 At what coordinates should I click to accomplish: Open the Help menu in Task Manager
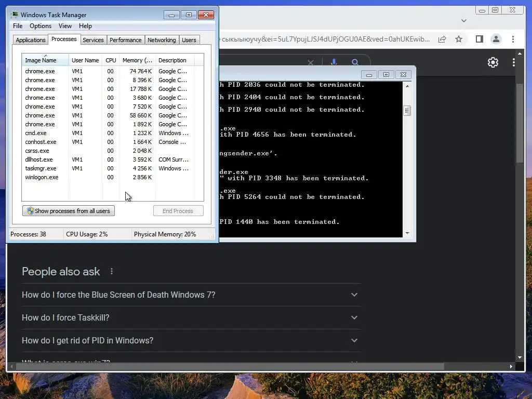(x=85, y=26)
